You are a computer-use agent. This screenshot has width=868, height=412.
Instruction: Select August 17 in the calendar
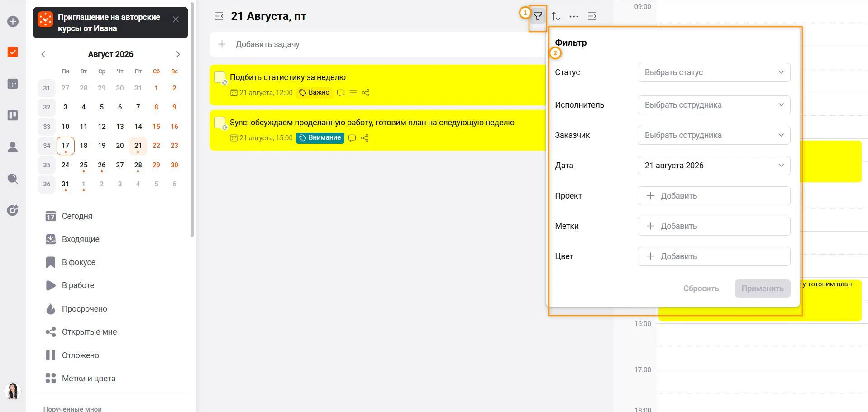pyautogui.click(x=66, y=146)
